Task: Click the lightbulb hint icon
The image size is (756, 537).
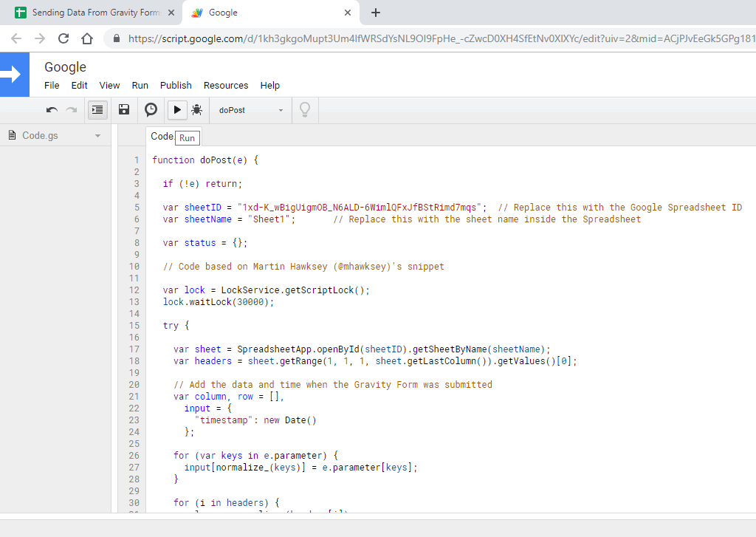Action: coord(305,110)
